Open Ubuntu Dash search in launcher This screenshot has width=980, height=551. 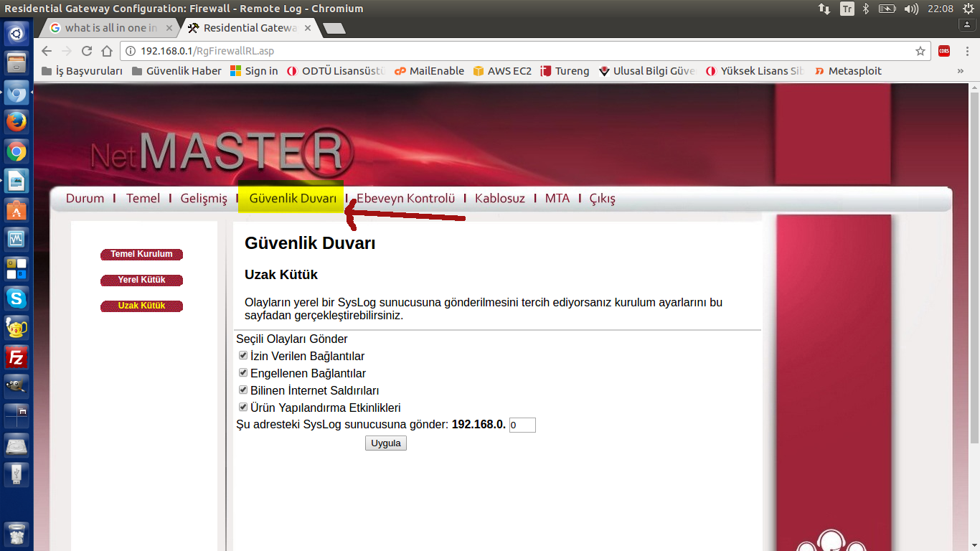tap(17, 33)
